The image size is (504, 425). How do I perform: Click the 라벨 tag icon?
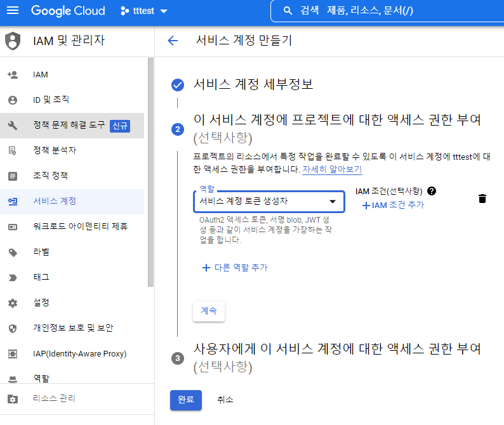pos(13,252)
